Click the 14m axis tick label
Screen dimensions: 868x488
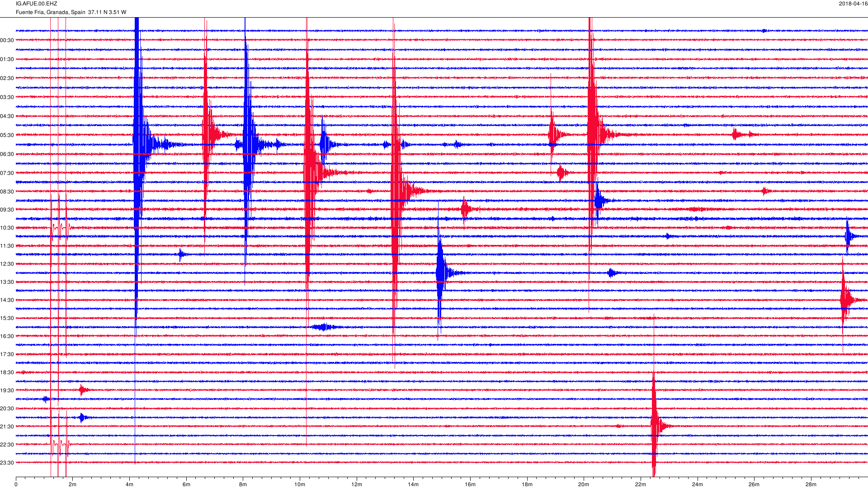click(413, 484)
